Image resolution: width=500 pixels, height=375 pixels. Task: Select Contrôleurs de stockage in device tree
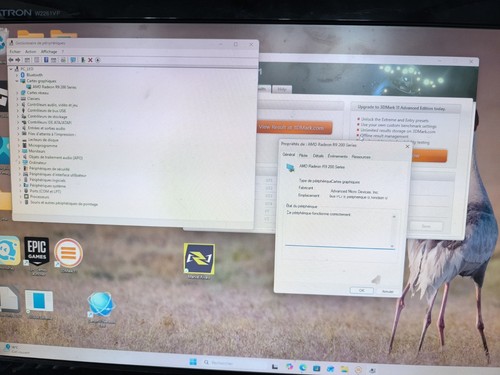tap(47, 116)
